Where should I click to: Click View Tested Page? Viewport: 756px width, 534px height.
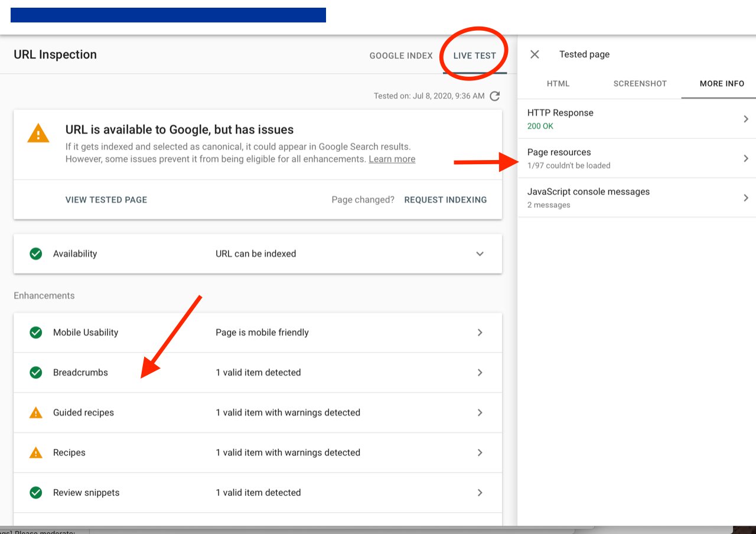tap(106, 200)
